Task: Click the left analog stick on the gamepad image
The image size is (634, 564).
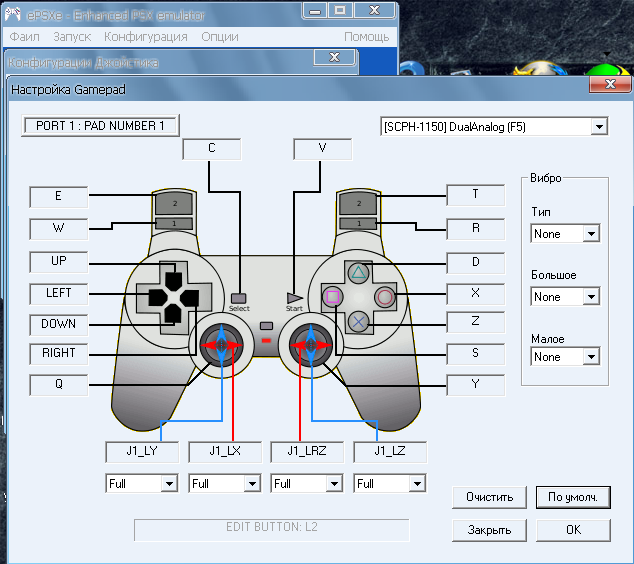Action: point(222,345)
